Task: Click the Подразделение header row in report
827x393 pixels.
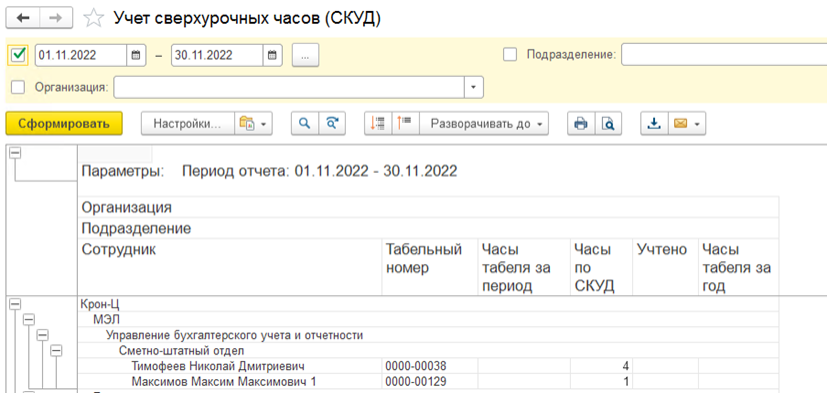Action: pos(428,228)
